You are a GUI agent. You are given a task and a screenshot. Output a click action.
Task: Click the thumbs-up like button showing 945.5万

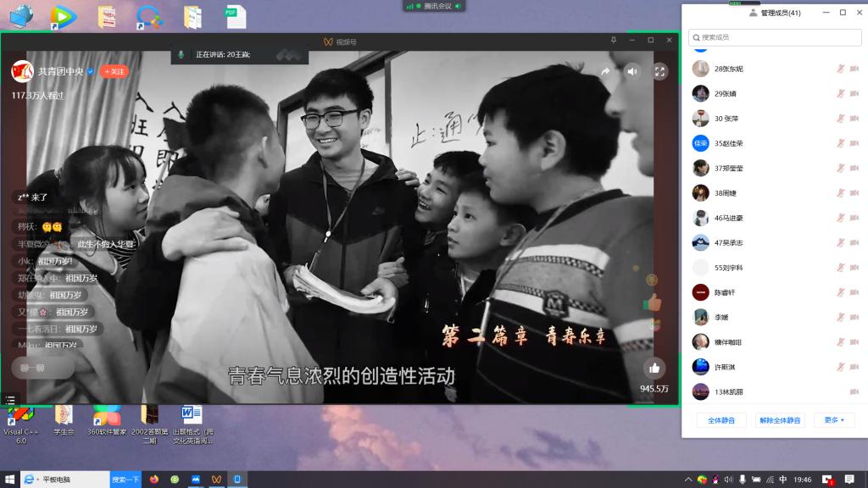coord(654,368)
